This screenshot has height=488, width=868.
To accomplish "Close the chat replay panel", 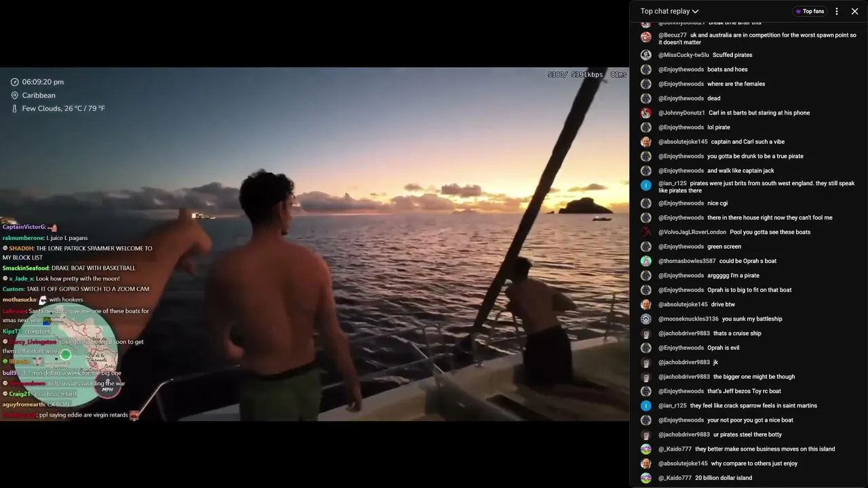I will [855, 11].
